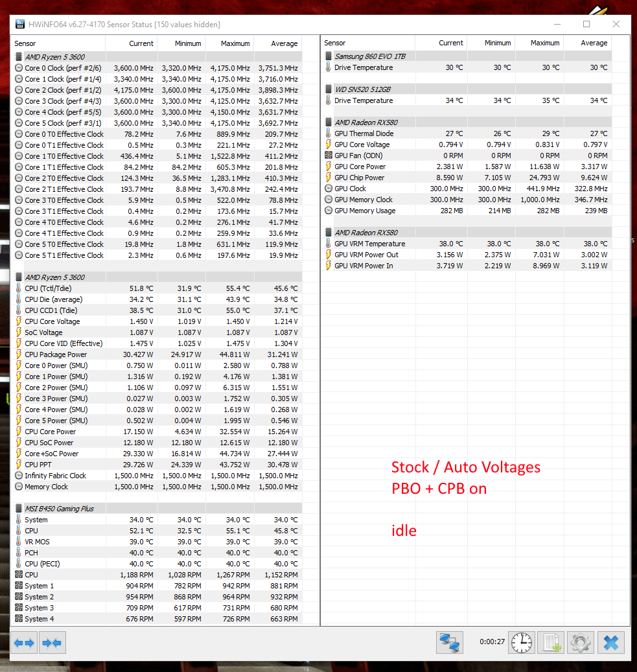Select the CPU PPT row
637x672 pixels.
(x=156, y=465)
